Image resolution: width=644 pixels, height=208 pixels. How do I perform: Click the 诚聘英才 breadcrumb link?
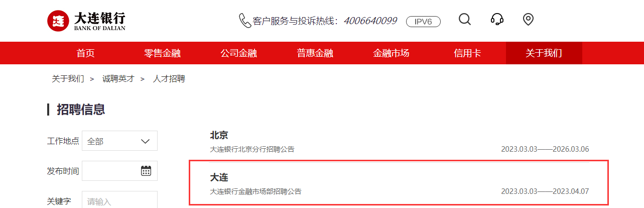pyautogui.click(x=118, y=79)
